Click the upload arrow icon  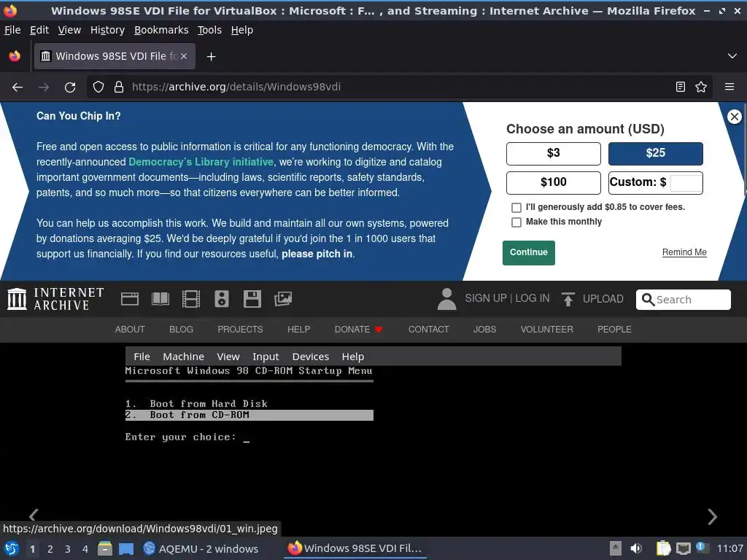coord(568,299)
